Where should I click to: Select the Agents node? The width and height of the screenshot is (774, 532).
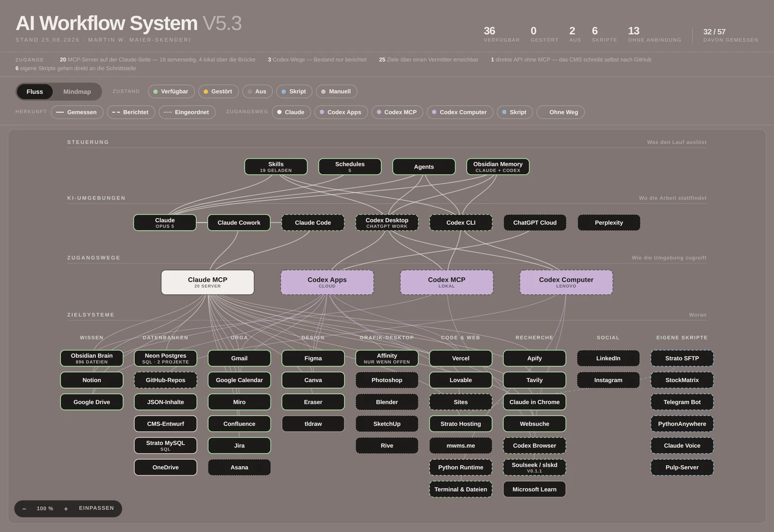424,167
